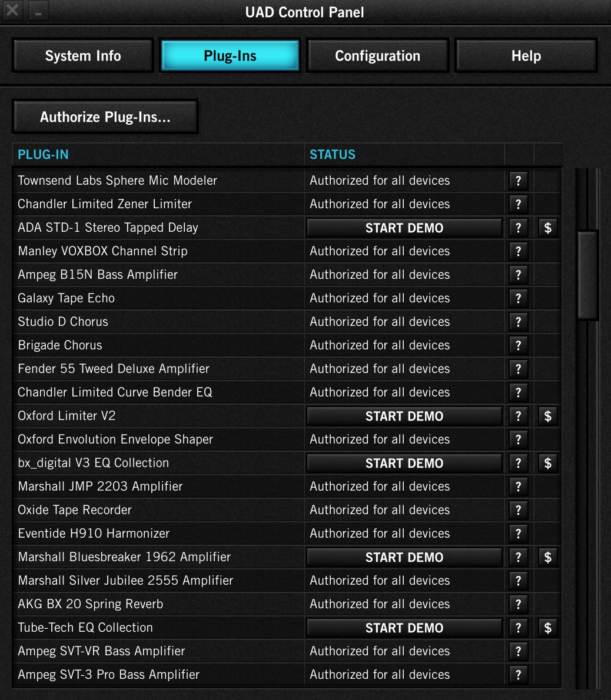
Task: Open help for Marshall Silver Jubilee 2555
Action: [x=518, y=581]
